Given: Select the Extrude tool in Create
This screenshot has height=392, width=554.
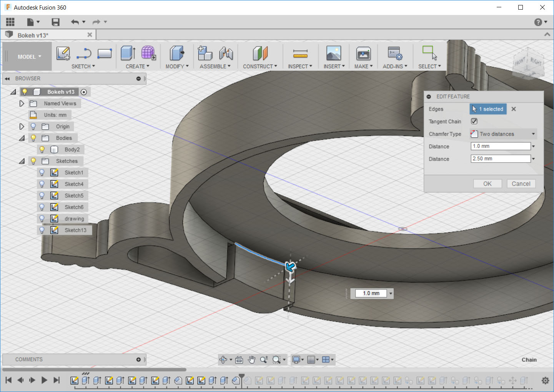Looking at the screenshot, I should (x=128, y=53).
